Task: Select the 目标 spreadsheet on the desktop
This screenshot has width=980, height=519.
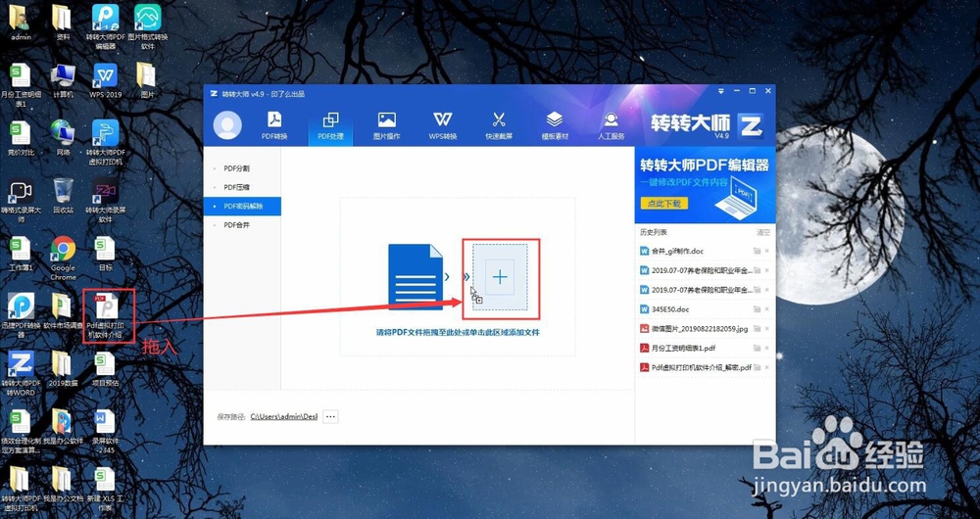Action: pyautogui.click(x=105, y=253)
